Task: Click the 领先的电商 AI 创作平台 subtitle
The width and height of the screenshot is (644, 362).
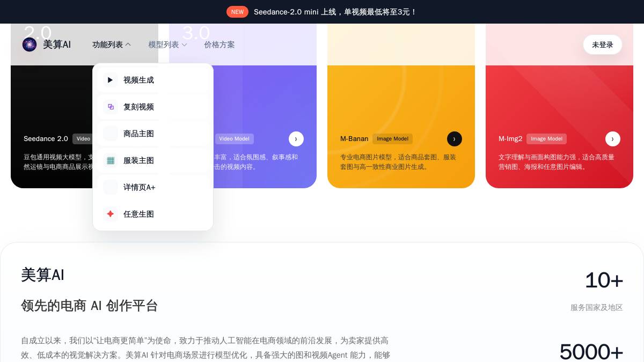Action: 89,306
